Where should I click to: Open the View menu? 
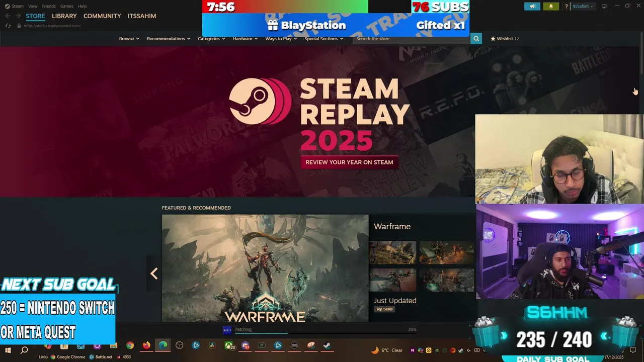click(x=33, y=6)
